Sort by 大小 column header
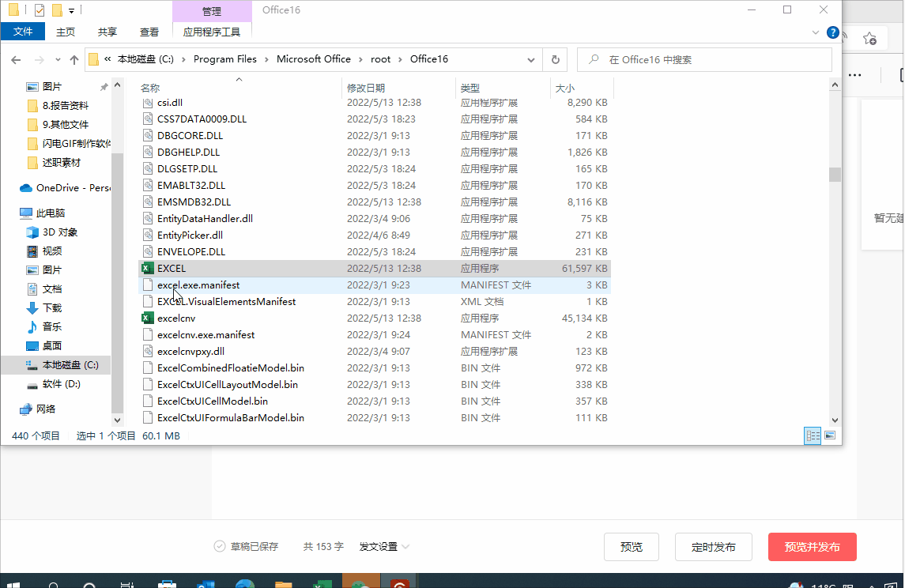Image resolution: width=905 pixels, height=588 pixels. [x=581, y=88]
